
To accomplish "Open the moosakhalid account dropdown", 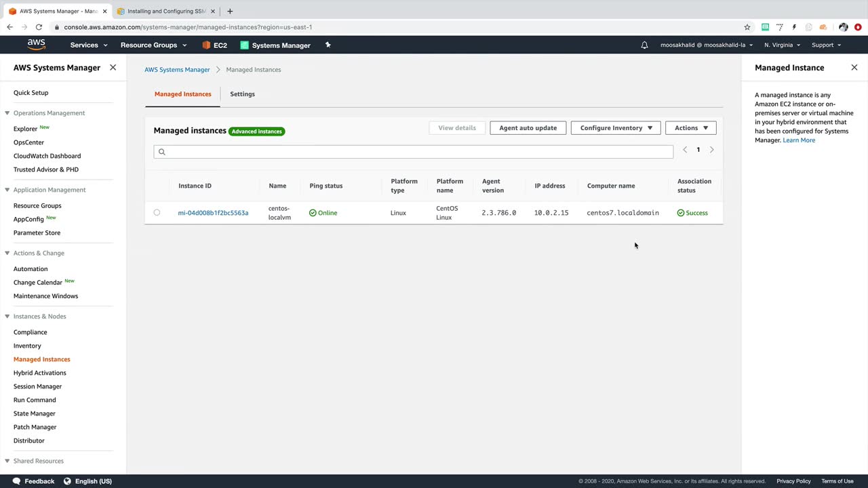I will [x=707, y=45].
